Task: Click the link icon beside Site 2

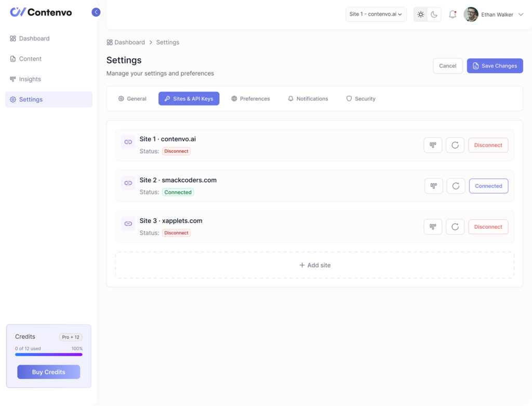Action: pyautogui.click(x=128, y=182)
